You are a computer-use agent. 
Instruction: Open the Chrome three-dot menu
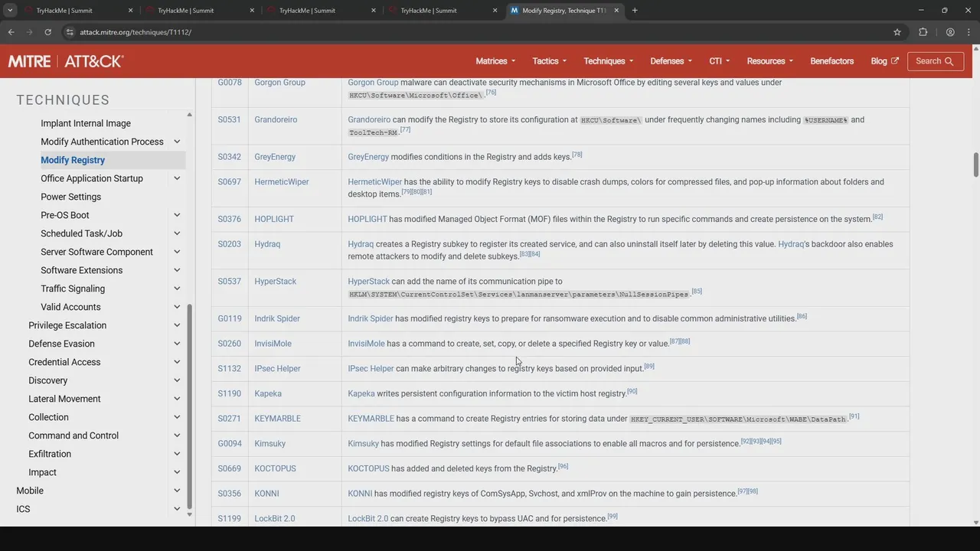coord(969,32)
